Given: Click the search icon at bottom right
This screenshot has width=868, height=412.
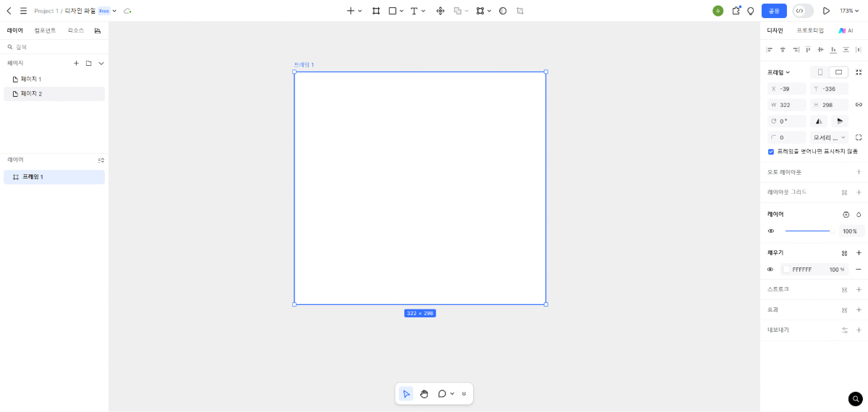Looking at the screenshot, I should 856,398.
